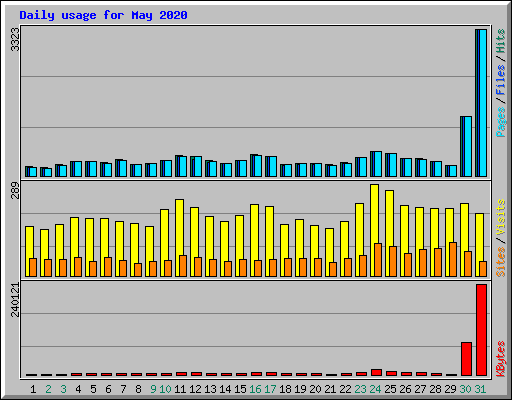This screenshot has width=512, height=400.
Task: Click the tall cyan hits bar for day 31
Action: click(x=483, y=103)
